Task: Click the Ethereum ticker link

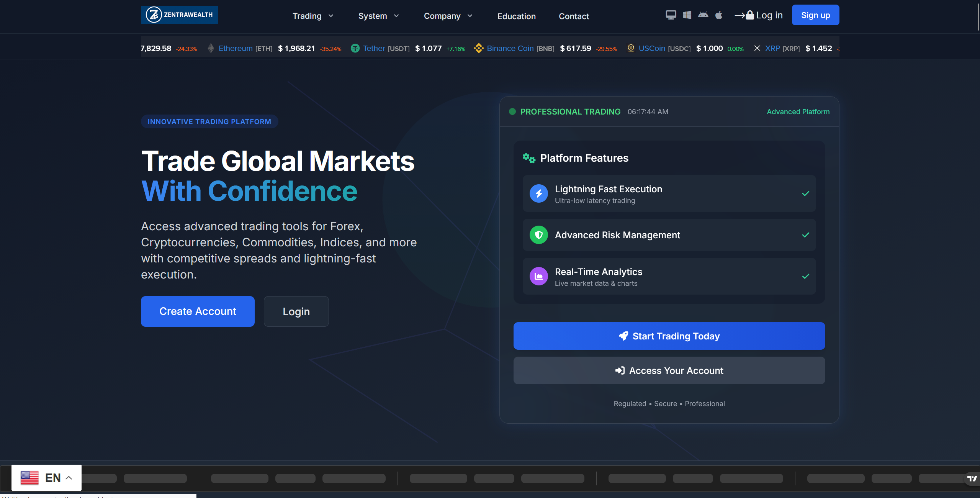Action: 235,48
